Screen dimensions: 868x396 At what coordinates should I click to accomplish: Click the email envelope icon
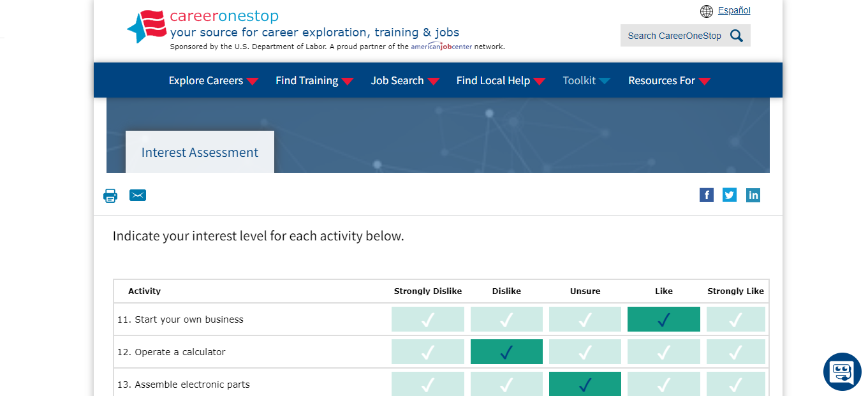pos(138,195)
